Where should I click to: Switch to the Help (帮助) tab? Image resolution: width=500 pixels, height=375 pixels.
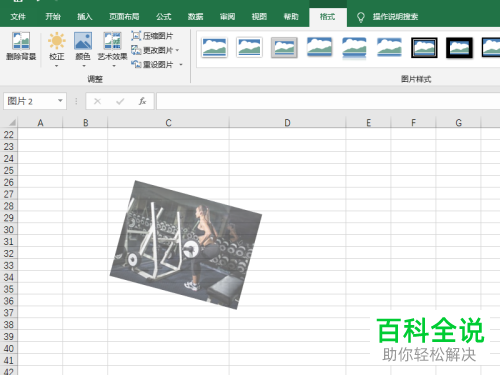point(291,17)
